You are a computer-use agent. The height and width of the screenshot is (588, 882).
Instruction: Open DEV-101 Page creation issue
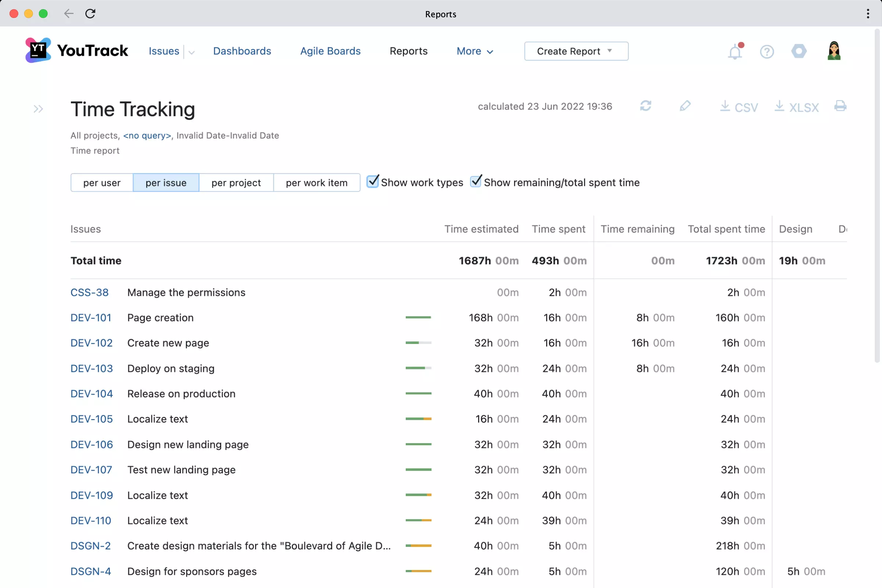tap(90, 318)
